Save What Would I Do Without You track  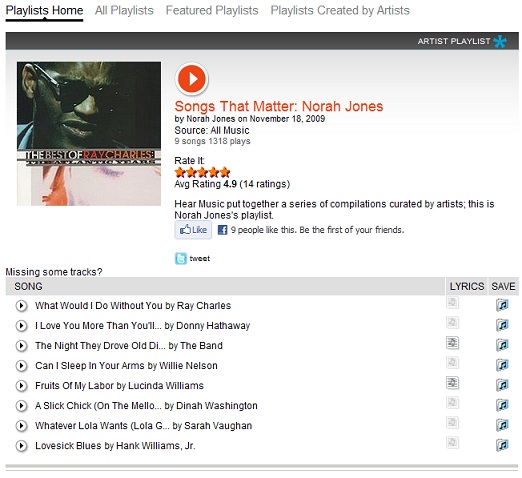coord(502,305)
